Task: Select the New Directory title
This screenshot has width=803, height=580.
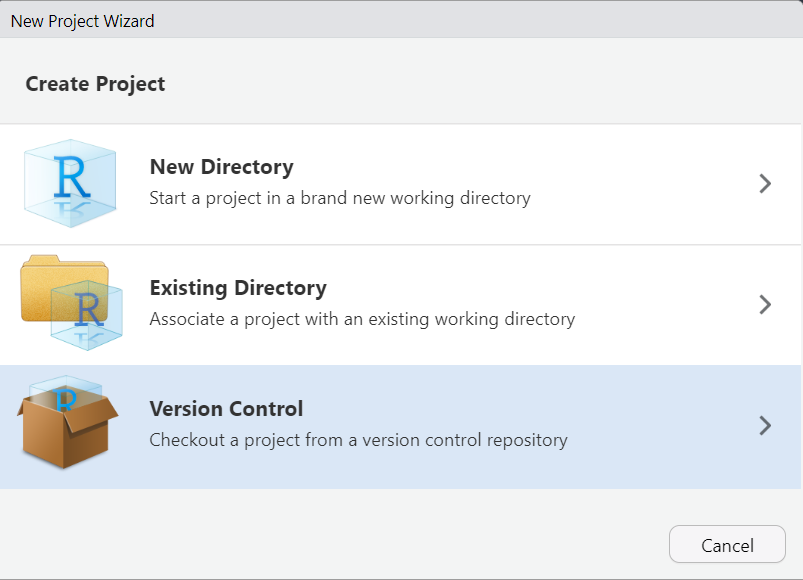Action: pos(221,167)
